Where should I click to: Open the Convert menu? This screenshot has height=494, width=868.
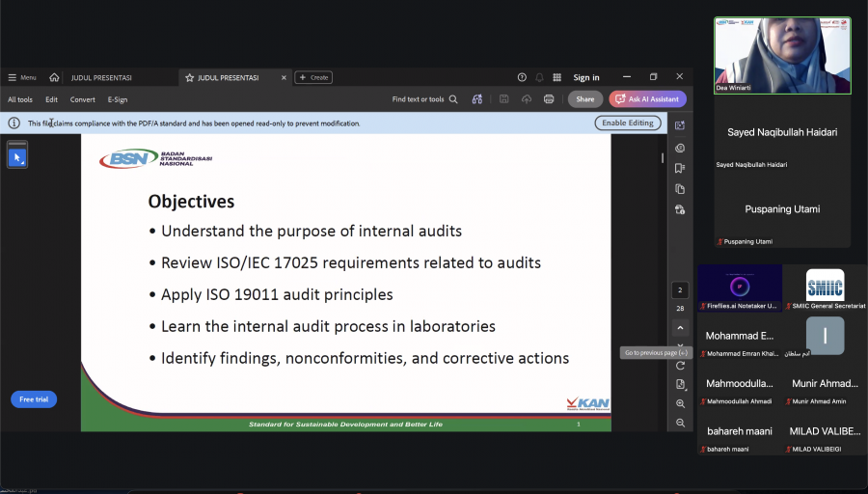pos(83,99)
